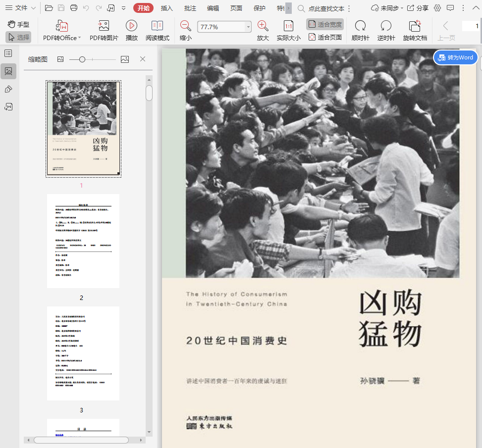Click the 分享 share button
Image resolution: width=482 pixels, height=448 pixels.
(x=418, y=8)
